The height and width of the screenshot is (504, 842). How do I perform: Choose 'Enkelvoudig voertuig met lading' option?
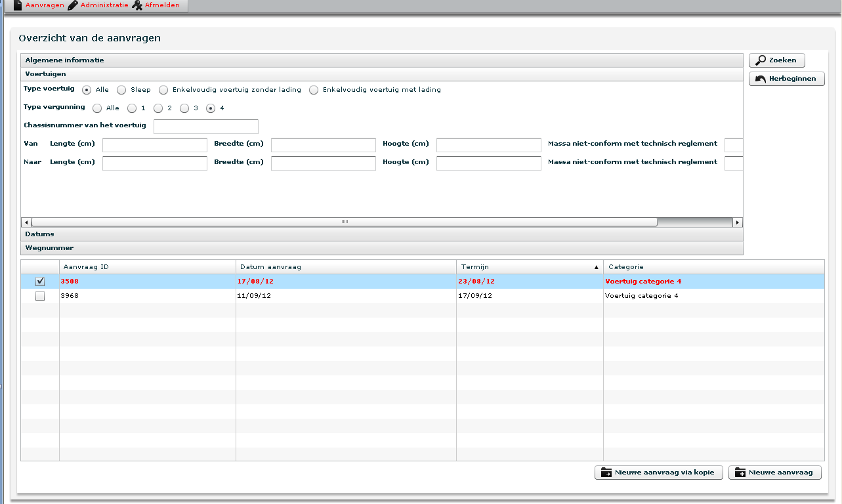[x=314, y=90]
